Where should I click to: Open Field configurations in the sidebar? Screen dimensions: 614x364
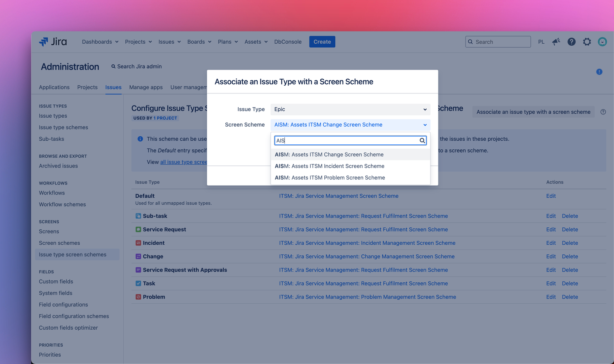coord(64,305)
